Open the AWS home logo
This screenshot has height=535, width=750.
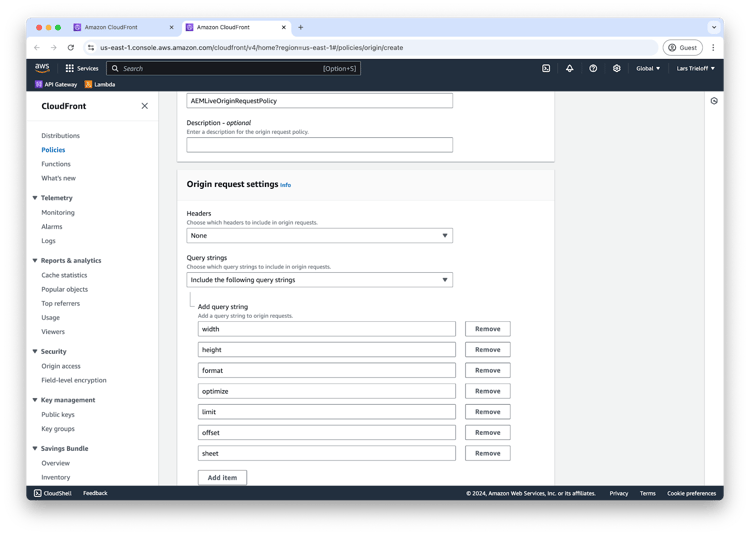(x=42, y=68)
